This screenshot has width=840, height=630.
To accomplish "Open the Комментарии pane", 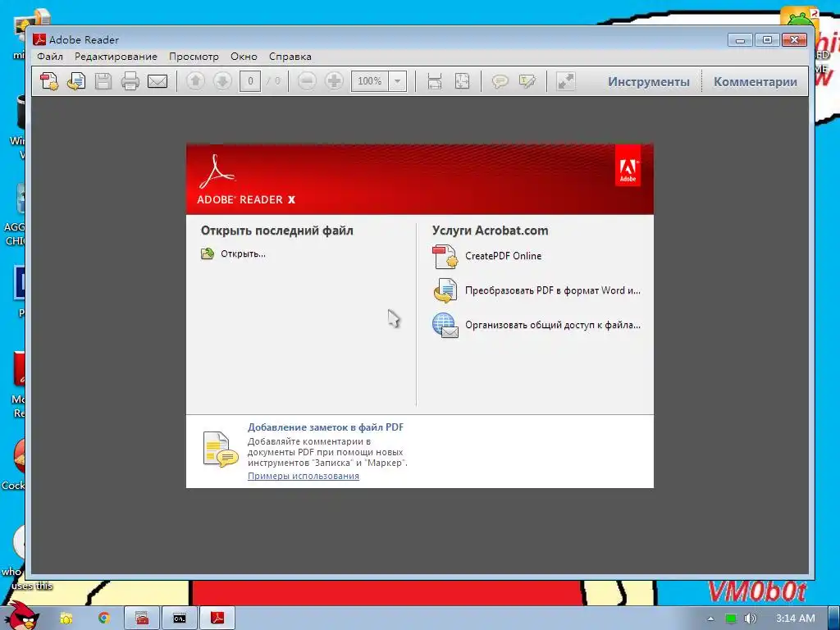I will point(756,82).
